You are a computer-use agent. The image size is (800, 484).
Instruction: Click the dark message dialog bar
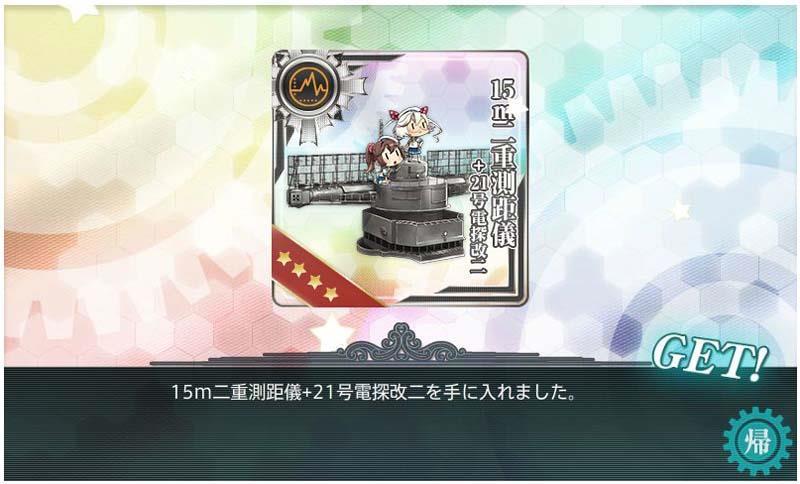tap(399, 423)
